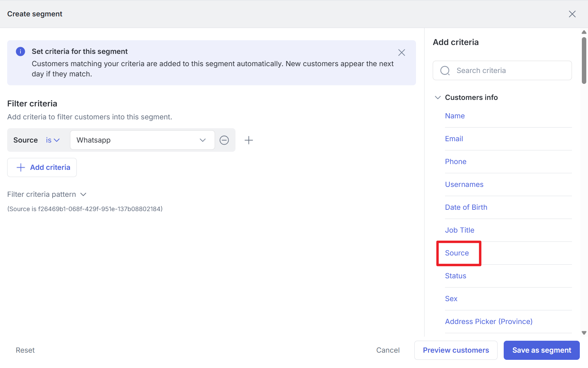Click the Source filter label
Image resolution: width=588 pixels, height=368 pixels.
tap(26, 140)
